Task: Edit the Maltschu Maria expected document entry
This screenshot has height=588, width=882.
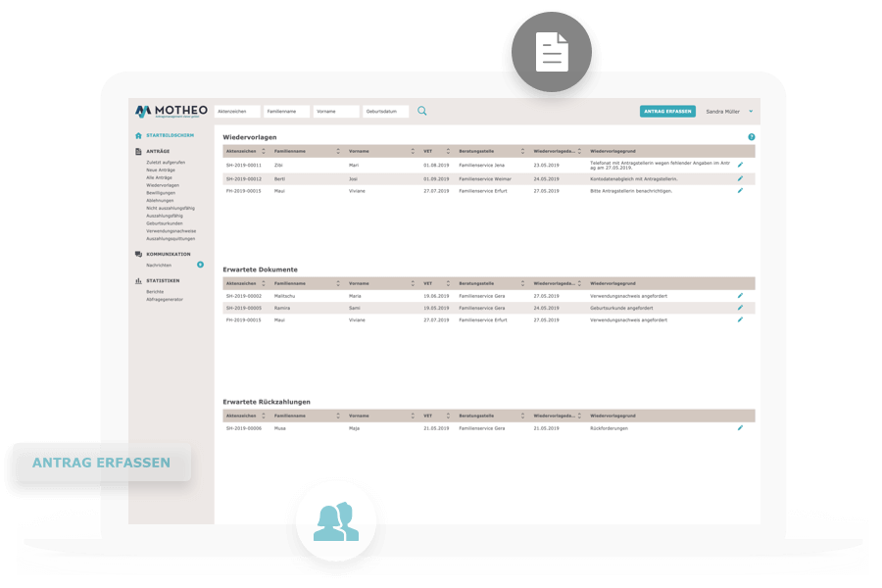Action: 740,295
